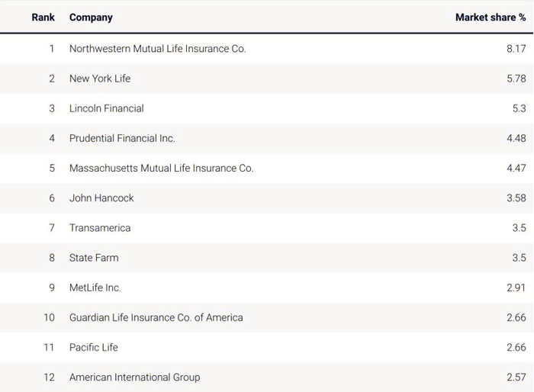Click Prudential Financial Inc. text
534x392 pixels.
122,138
